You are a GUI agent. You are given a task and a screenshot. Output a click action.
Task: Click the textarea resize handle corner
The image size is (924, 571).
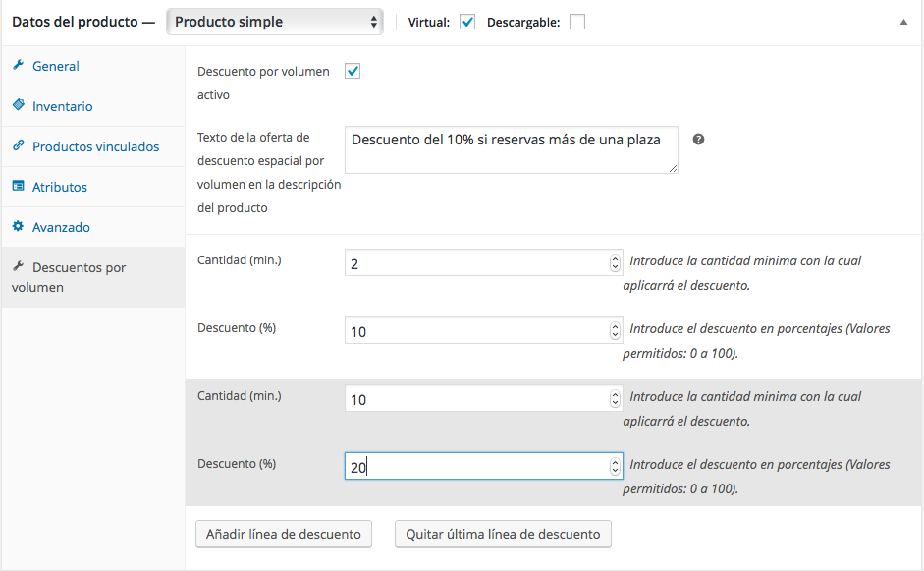point(673,169)
